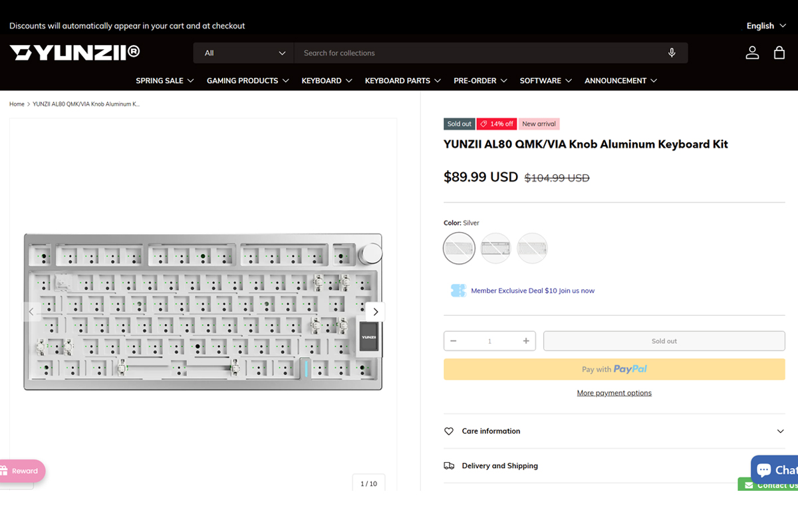
Task: Open the All category search dropdown
Action: pos(244,53)
